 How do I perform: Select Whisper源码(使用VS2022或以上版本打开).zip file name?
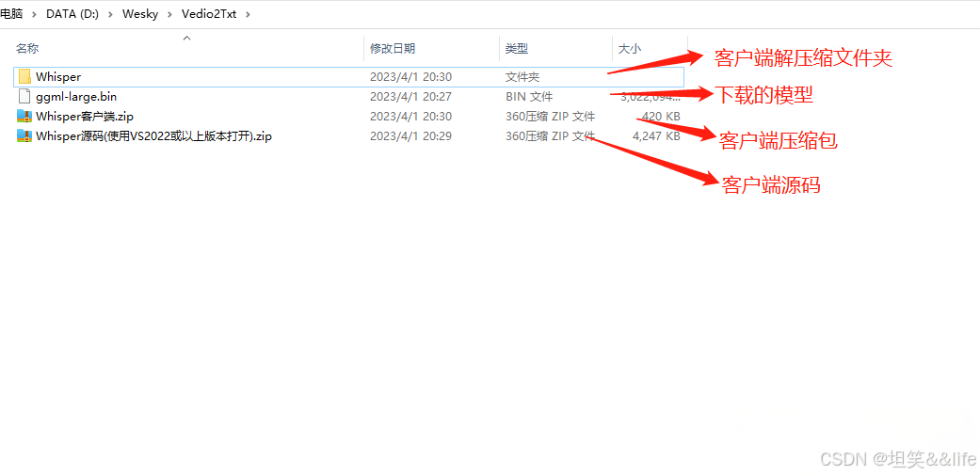153,136
